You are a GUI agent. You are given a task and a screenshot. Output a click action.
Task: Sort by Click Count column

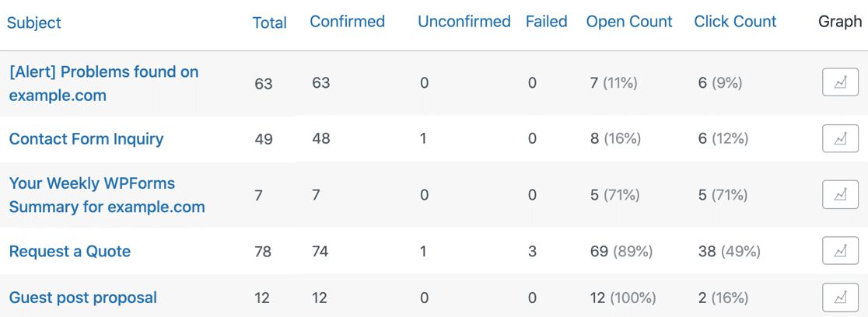coord(735,22)
